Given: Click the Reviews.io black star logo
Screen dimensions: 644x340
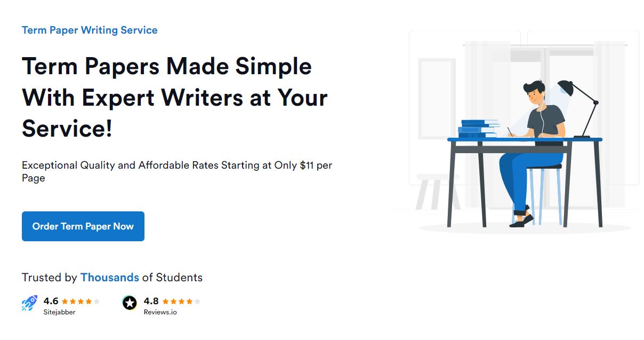Looking at the screenshot, I should (x=130, y=303).
